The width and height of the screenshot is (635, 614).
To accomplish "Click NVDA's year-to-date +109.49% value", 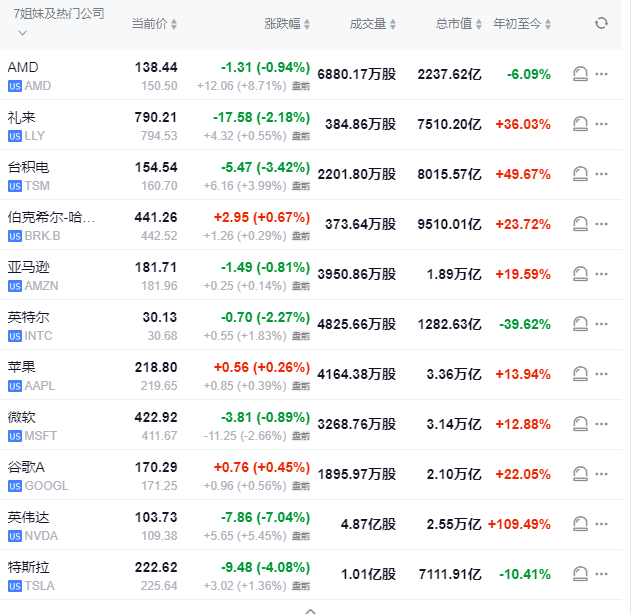I will (x=519, y=524).
